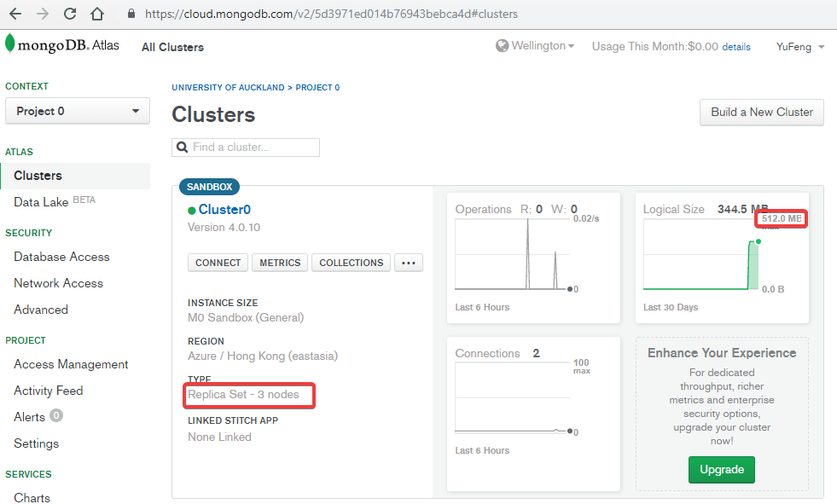Click the UNIVERSITY OF AUCKLAND breadcrumb

click(x=228, y=88)
